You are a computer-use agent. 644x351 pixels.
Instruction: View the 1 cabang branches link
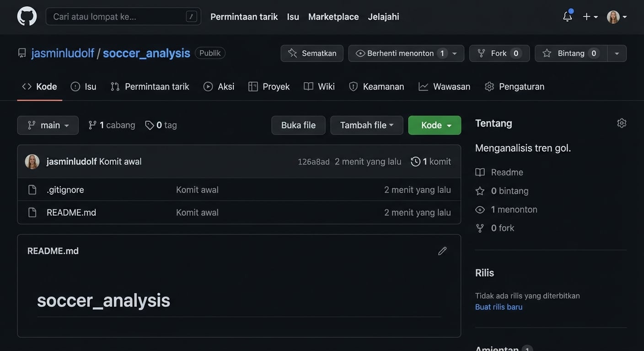pyautogui.click(x=112, y=125)
